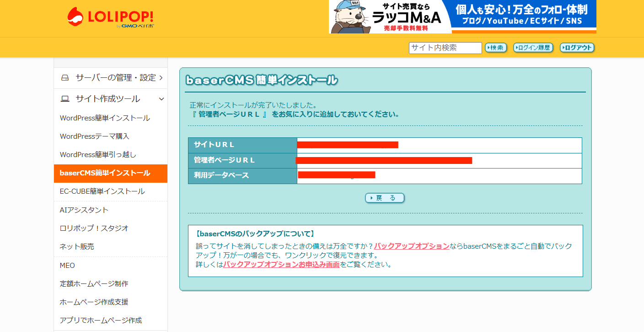The image size is (644, 332).
Task: Click the サイト内検索 input field
Action: (x=445, y=48)
